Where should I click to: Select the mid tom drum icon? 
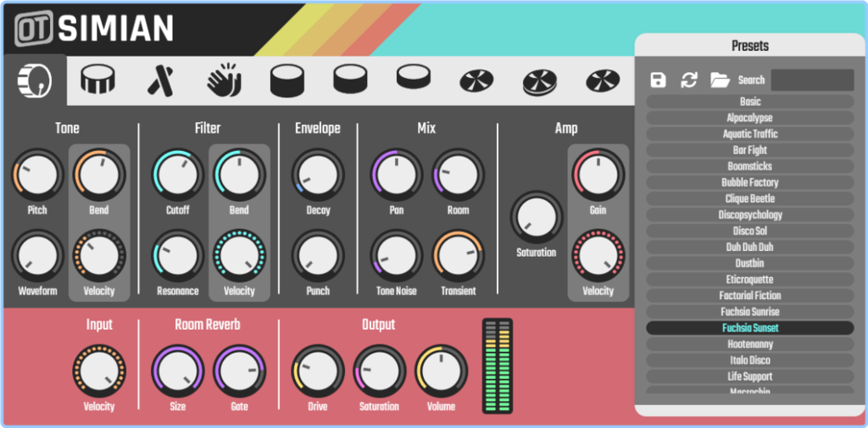click(x=350, y=79)
